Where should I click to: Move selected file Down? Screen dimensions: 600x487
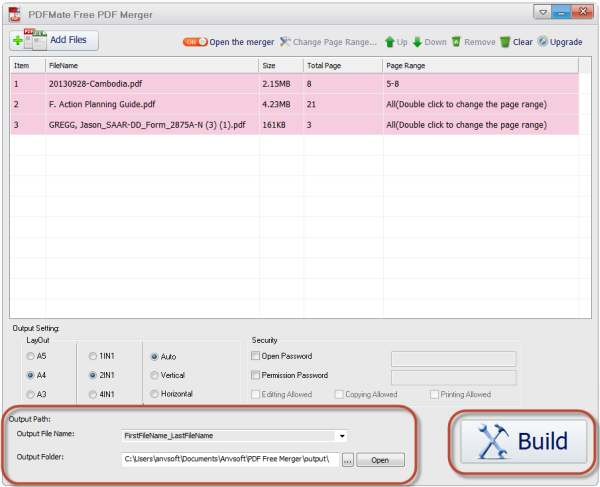[430, 42]
